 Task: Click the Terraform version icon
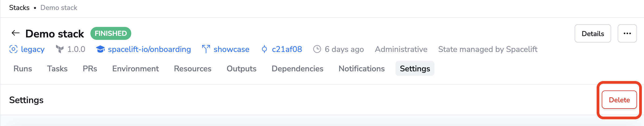click(x=60, y=49)
